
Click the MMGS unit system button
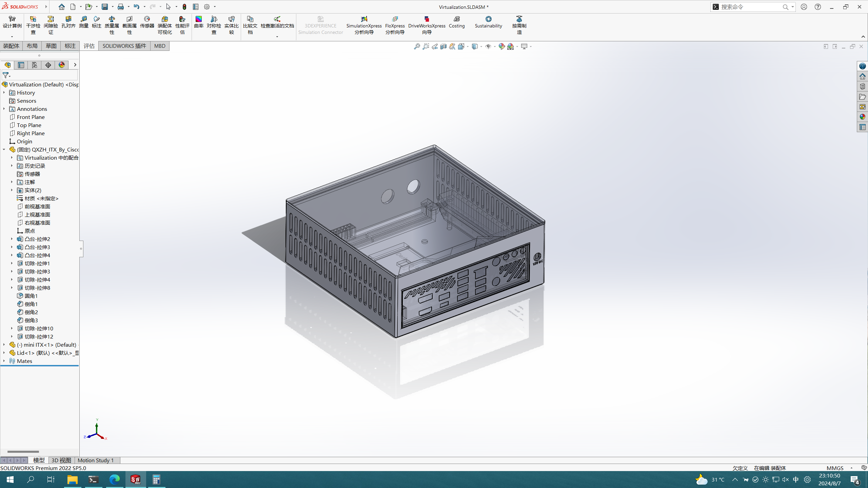(x=835, y=468)
